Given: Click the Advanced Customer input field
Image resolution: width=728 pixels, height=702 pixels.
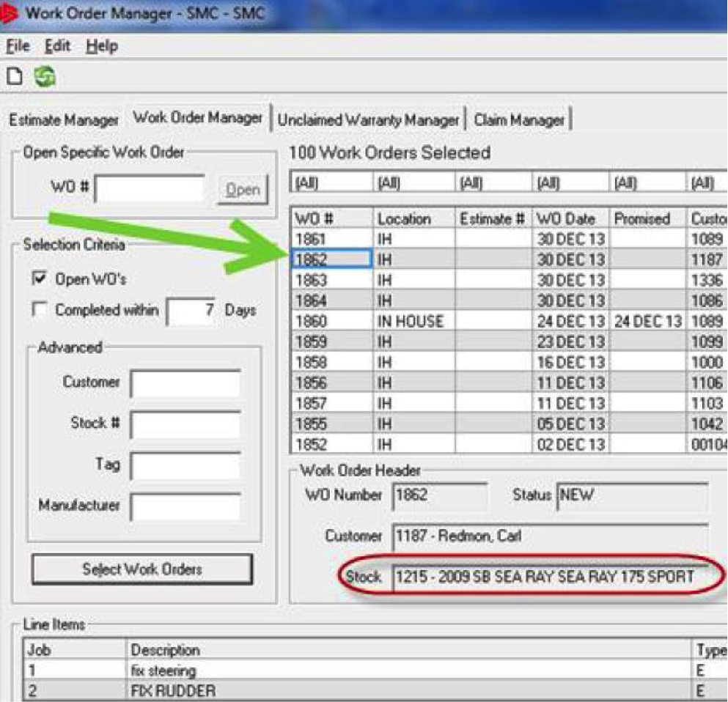Looking at the screenshot, I should 185,383.
